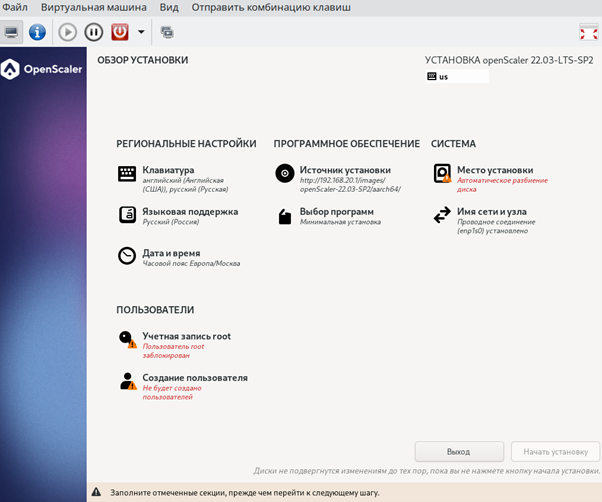This screenshot has height=502, width=602.
Task: Click 'Автоматическое разбиение диска' status text
Action: pyautogui.click(x=502, y=185)
